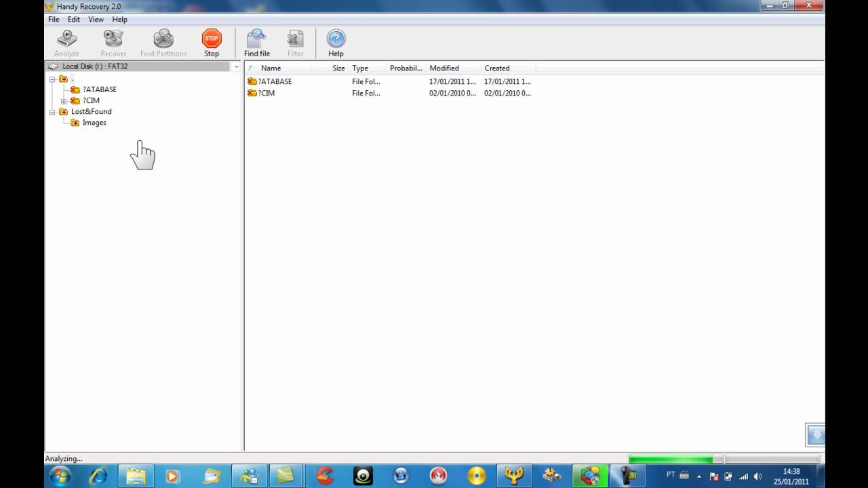Screen dimensions: 868x488
Task: Click the Analyze toolbar icon
Action: (66, 43)
